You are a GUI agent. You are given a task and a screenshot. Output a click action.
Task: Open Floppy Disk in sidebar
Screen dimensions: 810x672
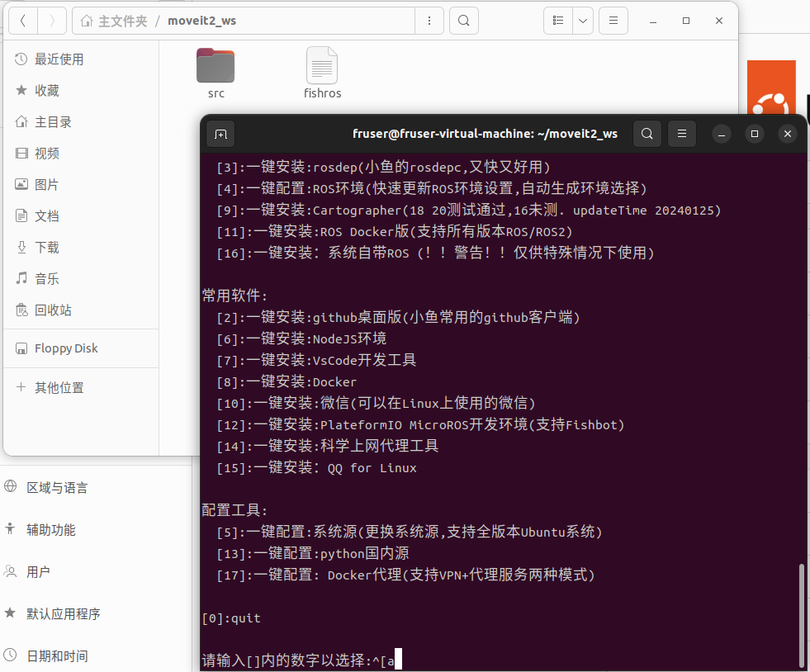point(81,348)
